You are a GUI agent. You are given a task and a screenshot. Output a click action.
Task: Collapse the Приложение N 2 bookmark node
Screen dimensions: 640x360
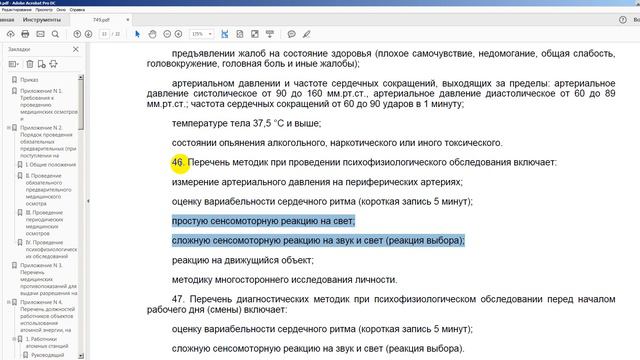tap(9, 128)
